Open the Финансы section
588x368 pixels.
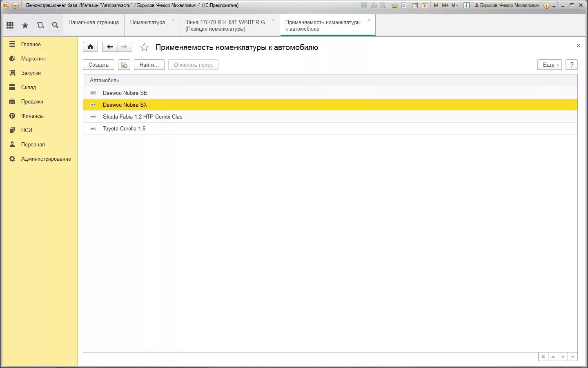[x=40, y=116]
